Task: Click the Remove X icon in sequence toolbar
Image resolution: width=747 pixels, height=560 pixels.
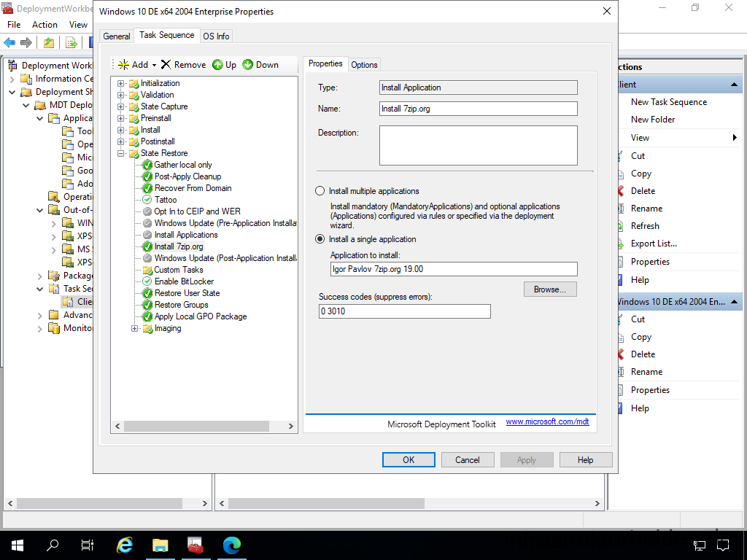Action: (166, 65)
